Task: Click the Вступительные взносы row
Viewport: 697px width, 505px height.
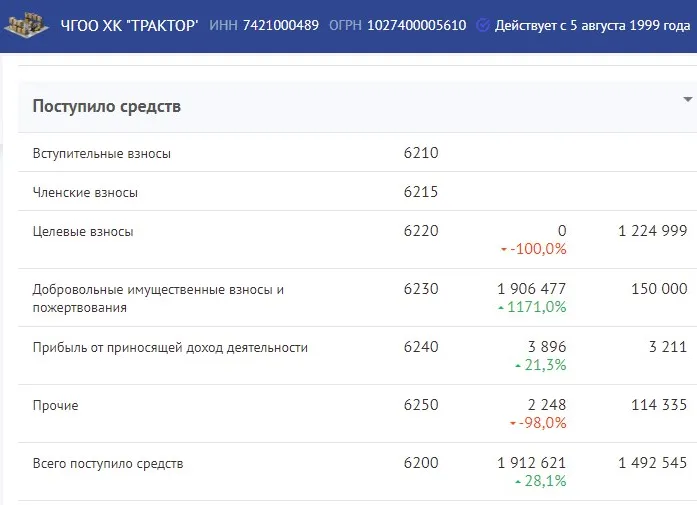Action: [x=357, y=152]
